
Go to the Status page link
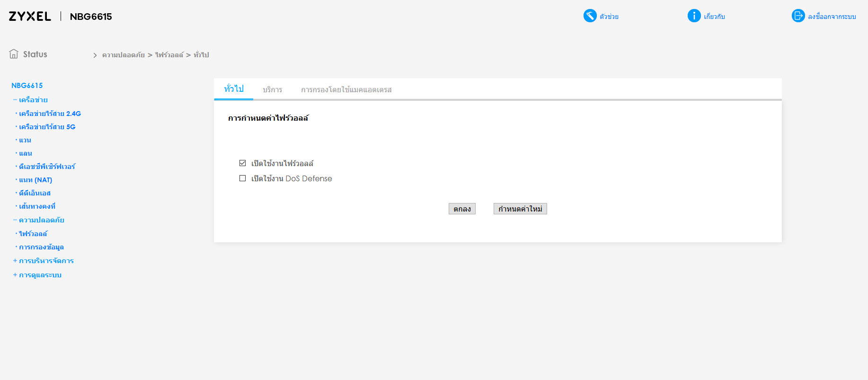coord(35,54)
